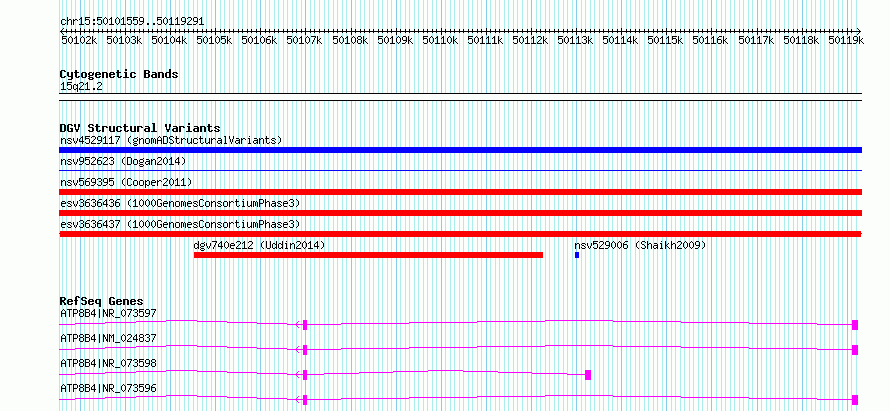The image size is (890, 411).
Task: Click the chr15:50101559..50119291 region label
Action: 132,21
